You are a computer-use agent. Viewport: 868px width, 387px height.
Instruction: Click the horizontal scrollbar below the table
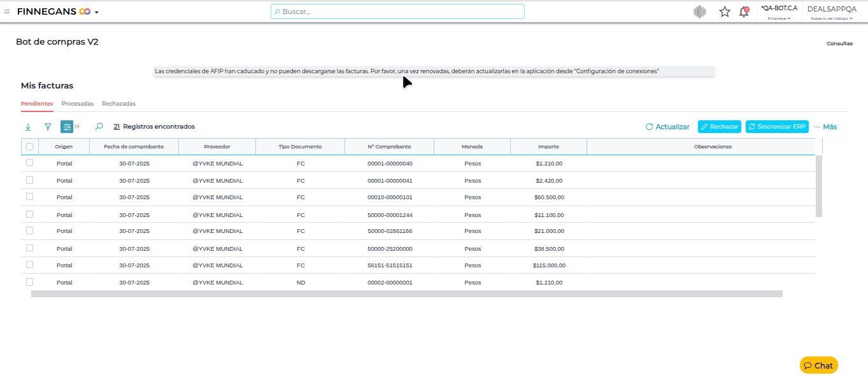406,293
